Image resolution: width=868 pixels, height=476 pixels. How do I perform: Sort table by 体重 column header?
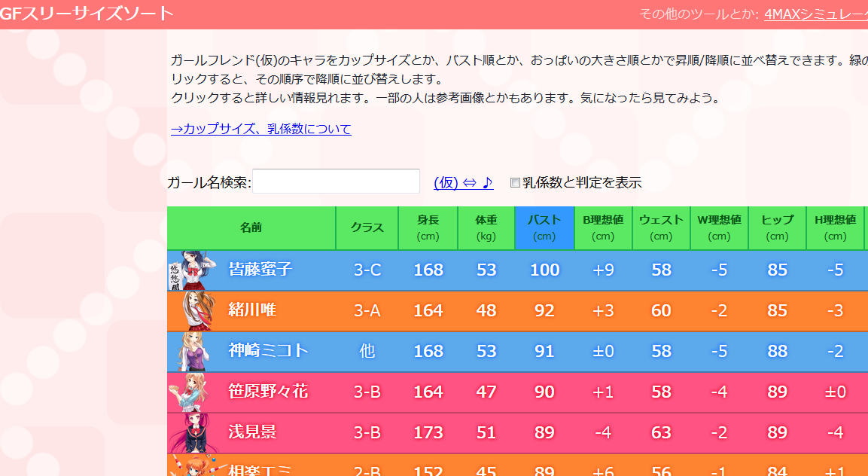pyautogui.click(x=486, y=227)
